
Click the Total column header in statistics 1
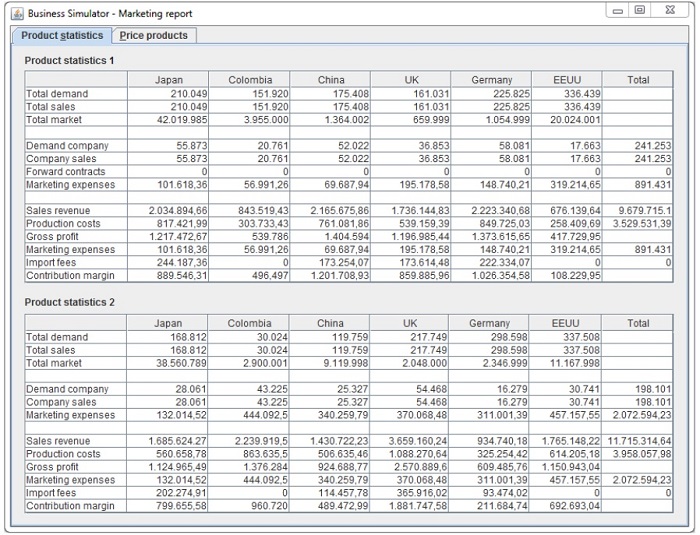[637, 80]
